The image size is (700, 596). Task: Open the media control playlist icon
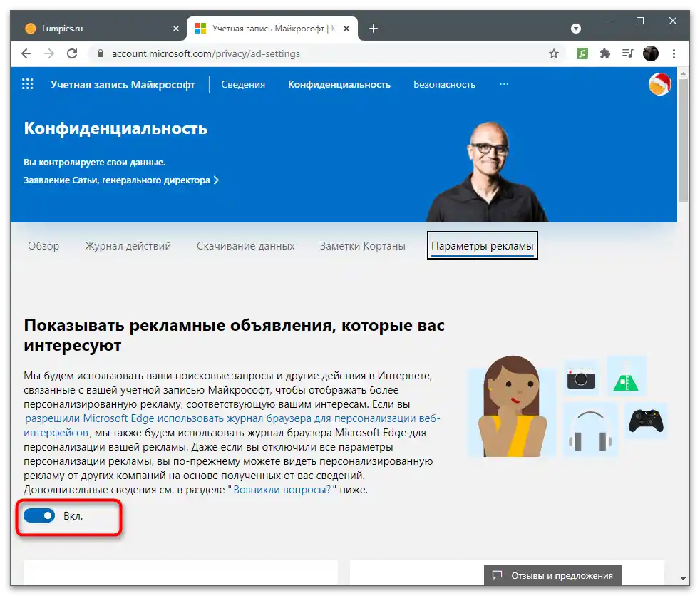[x=628, y=53]
